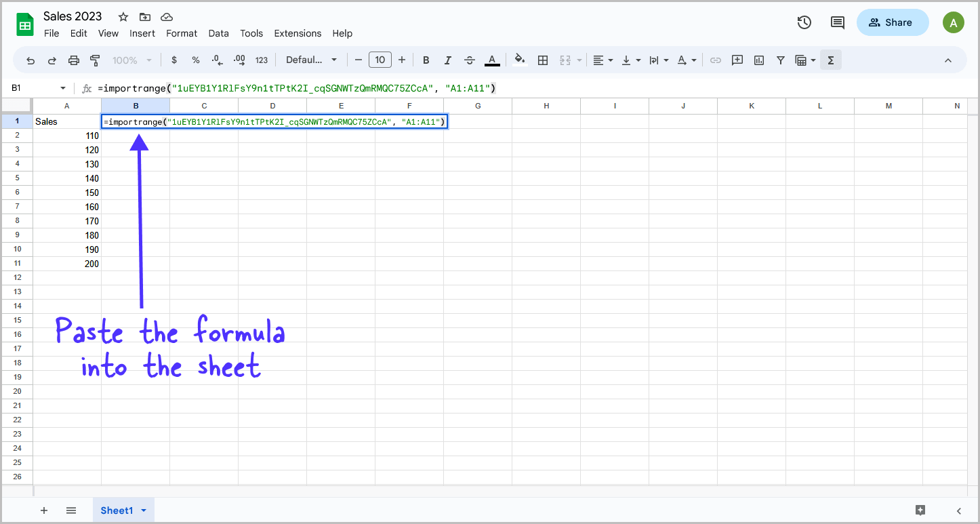980x524 pixels.
Task: Open version history icon
Action: tap(804, 22)
